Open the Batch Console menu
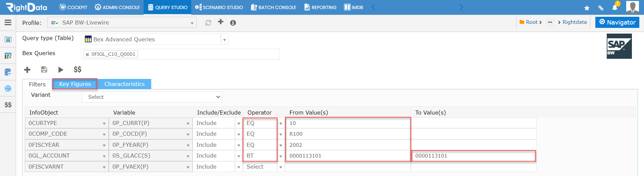The height and width of the screenshot is (176, 644). point(274,7)
